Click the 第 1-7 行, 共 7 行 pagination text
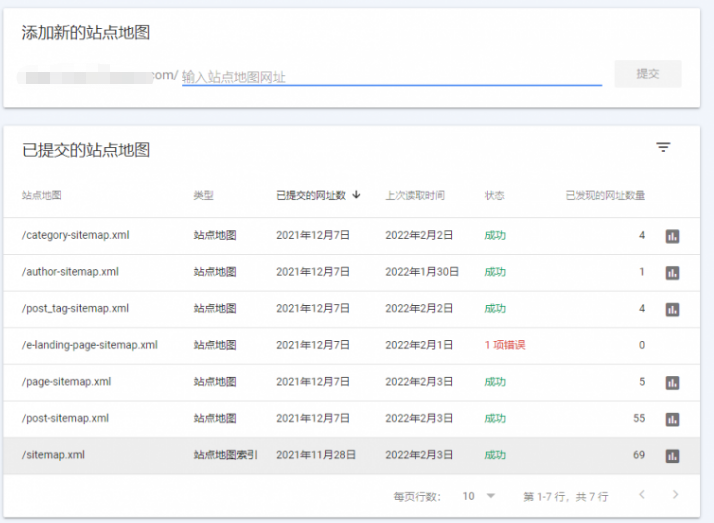Screen dimensions: 714x523 coord(566,496)
